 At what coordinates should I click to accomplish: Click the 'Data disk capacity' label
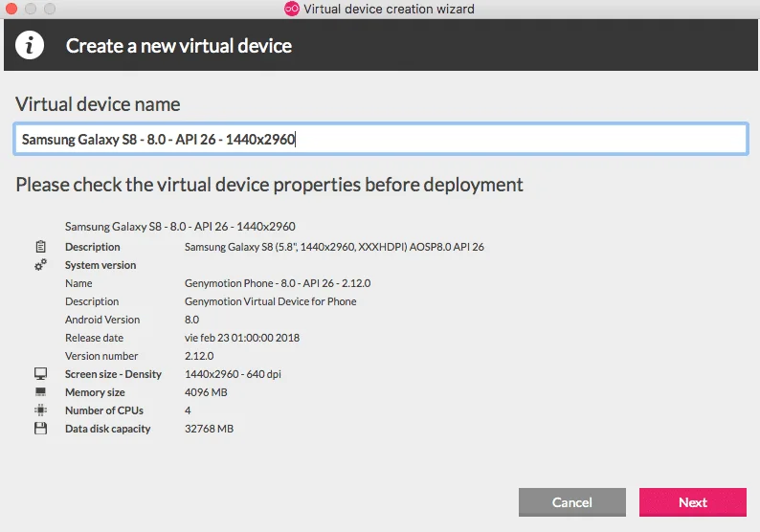point(107,429)
